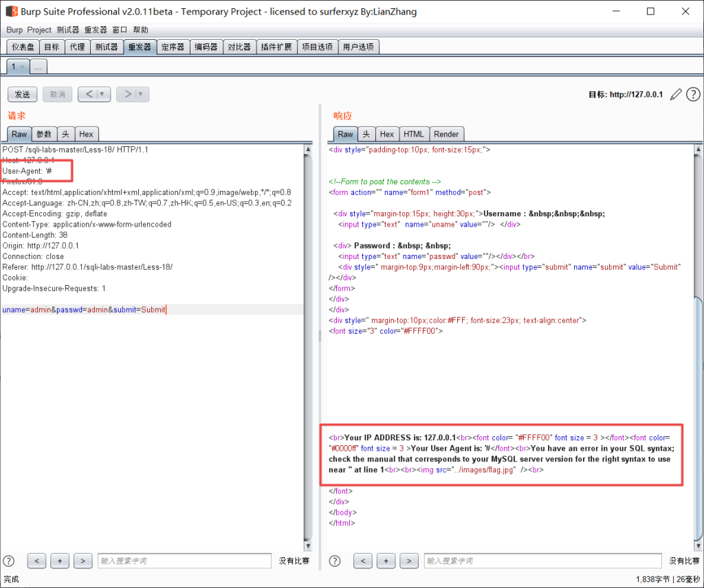Open request search help icon
704x588 pixels.
pyautogui.click(x=8, y=561)
